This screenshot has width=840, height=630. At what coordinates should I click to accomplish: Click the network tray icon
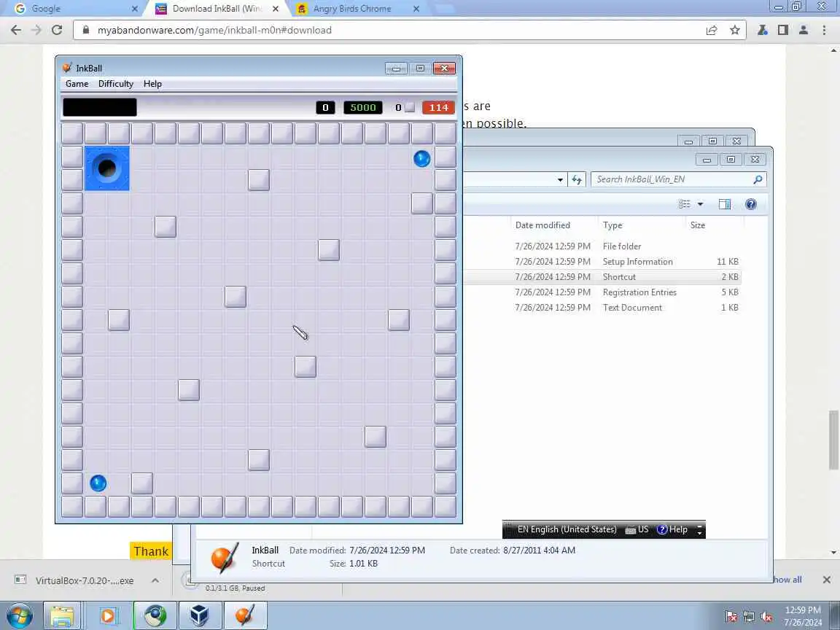pos(749,617)
